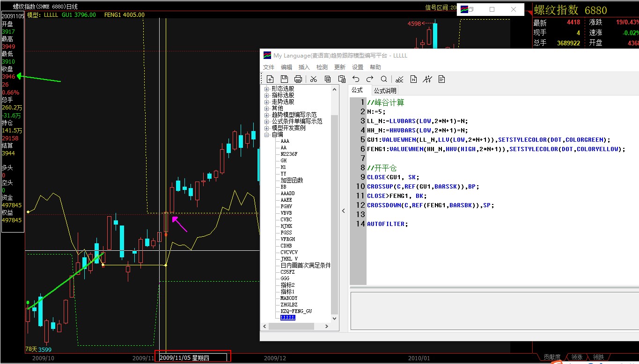Click the New formula icon in toolbar
This screenshot has height=364, width=639.
point(270,79)
